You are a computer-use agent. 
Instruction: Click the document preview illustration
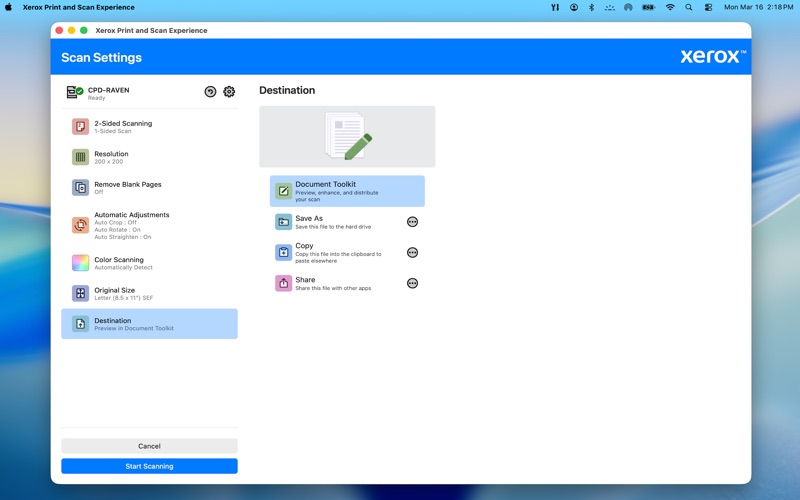tap(348, 136)
